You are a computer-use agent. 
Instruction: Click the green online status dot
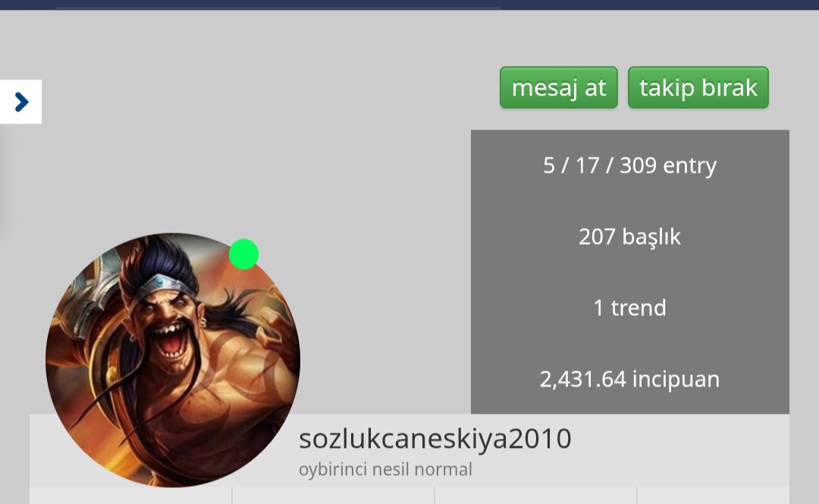244,255
